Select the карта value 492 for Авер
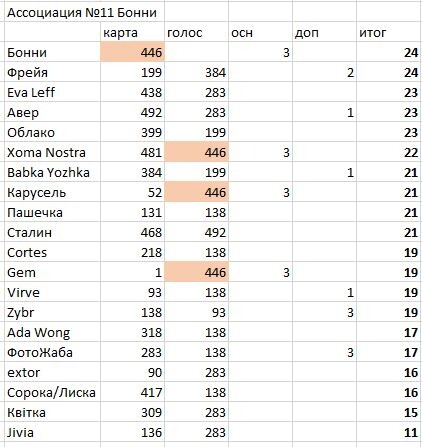 point(132,112)
